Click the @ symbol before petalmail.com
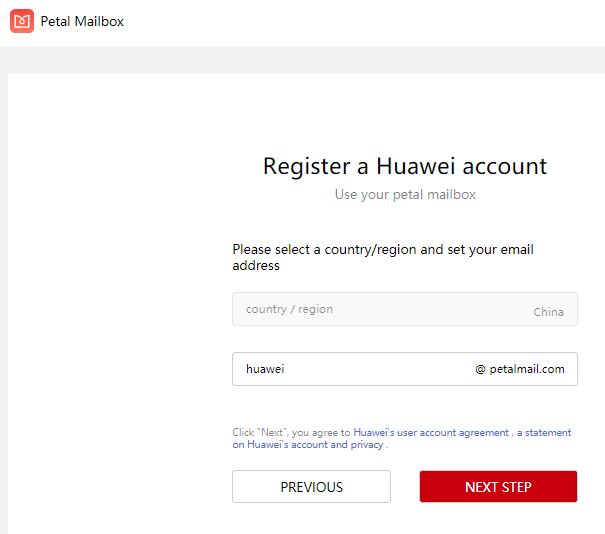This screenshot has height=534, width=605. pyautogui.click(x=480, y=369)
